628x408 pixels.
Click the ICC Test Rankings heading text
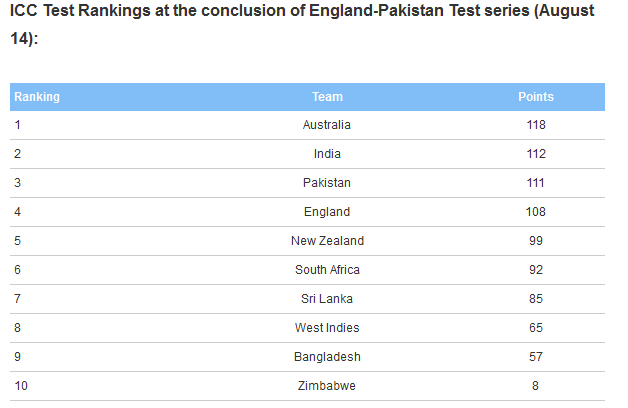[302, 24]
